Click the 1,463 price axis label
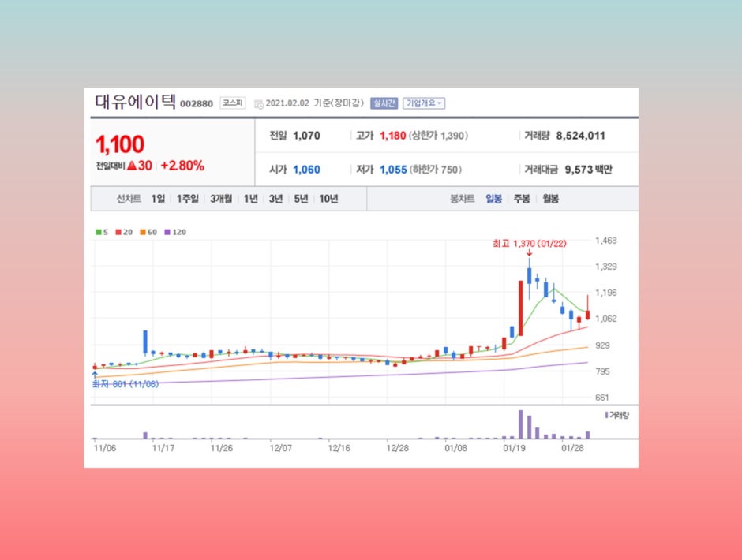742x560 pixels. click(x=605, y=241)
